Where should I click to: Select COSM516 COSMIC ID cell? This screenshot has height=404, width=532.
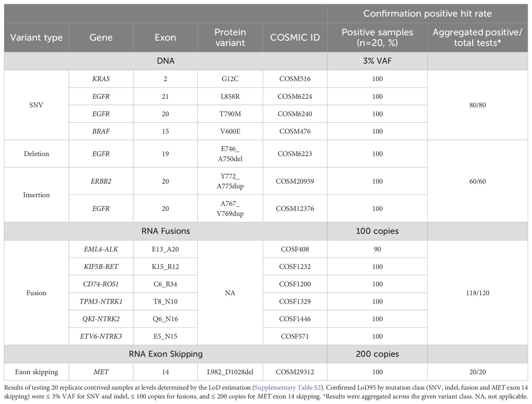[295, 79]
